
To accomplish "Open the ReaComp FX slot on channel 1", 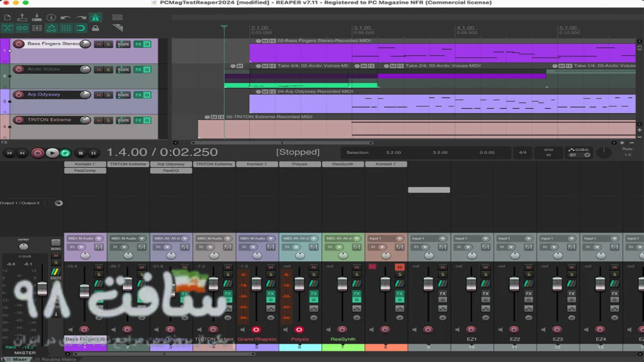I will (85, 170).
